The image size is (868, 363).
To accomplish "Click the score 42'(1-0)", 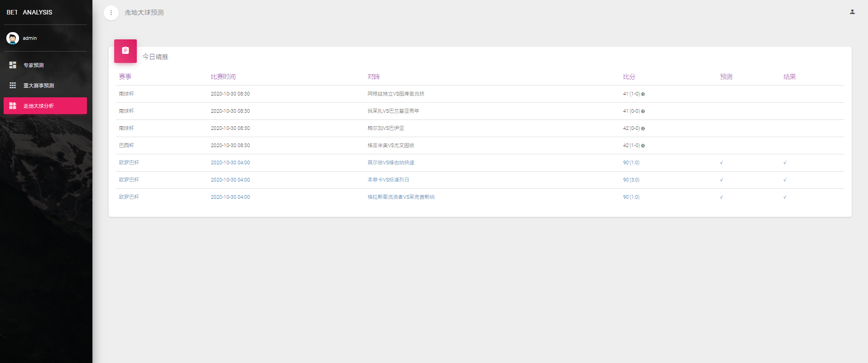I will click(632, 146).
